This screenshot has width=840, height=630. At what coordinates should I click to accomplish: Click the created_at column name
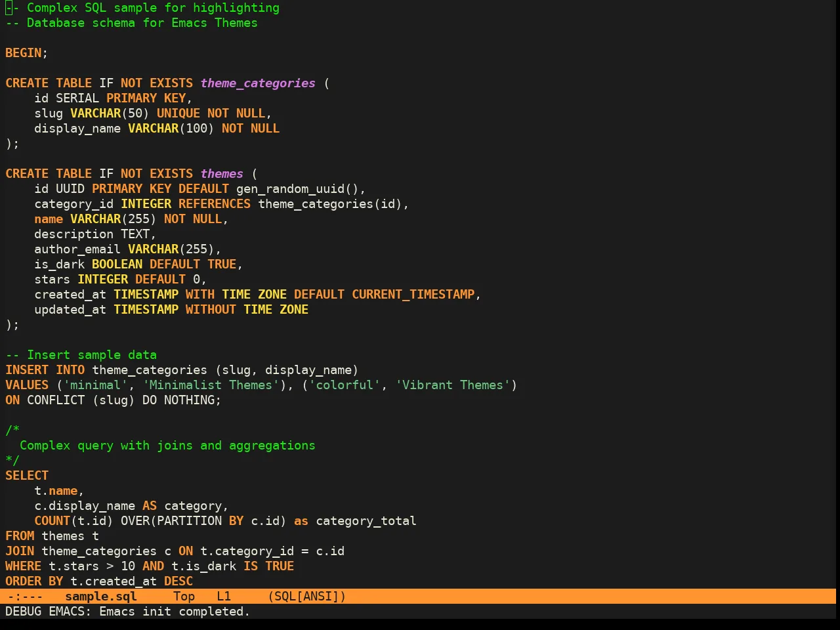click(70, 295)
